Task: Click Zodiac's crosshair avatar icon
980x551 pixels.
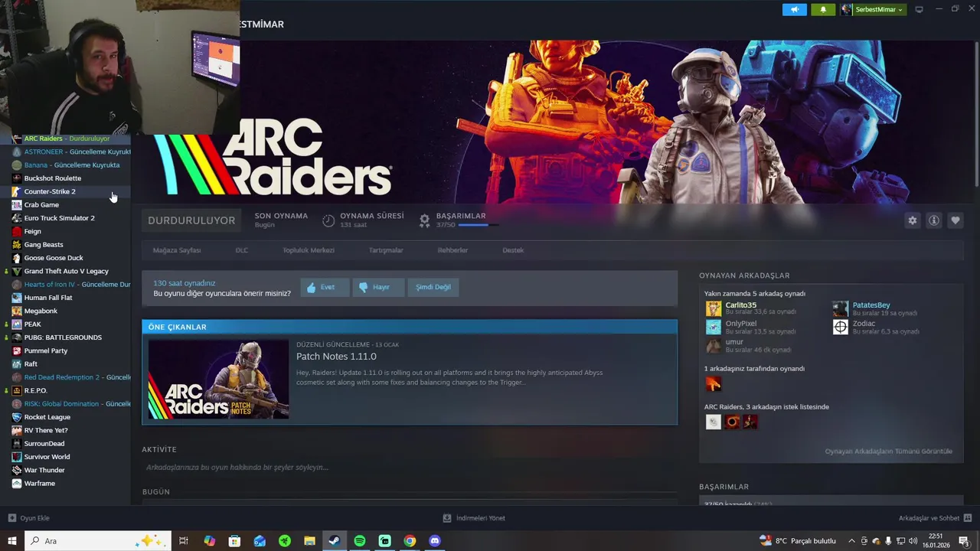Action: pos(841,328)
